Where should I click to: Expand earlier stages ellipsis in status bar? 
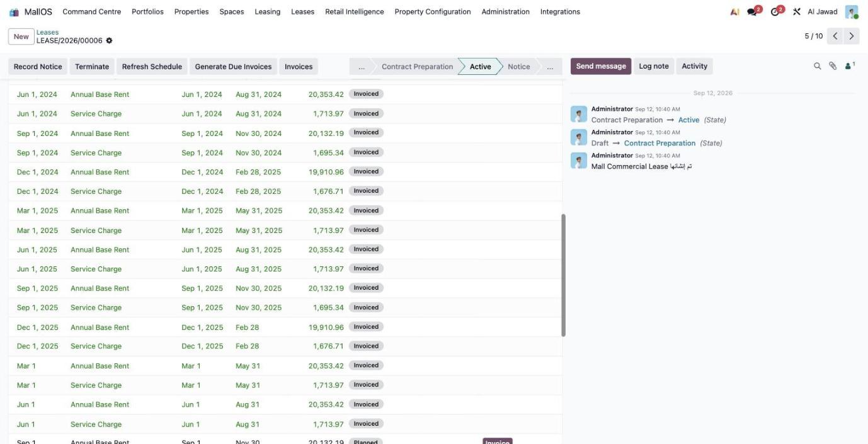click(x=361, y=67)
